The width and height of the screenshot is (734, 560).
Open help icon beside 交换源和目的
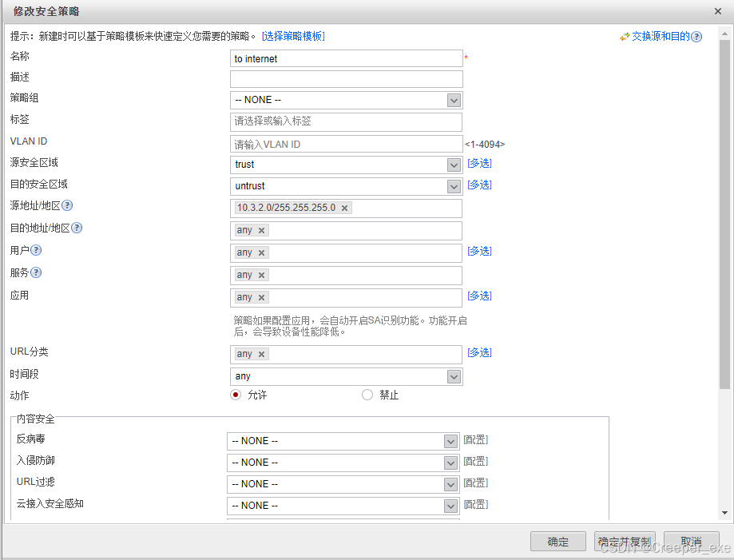point(696,37)
